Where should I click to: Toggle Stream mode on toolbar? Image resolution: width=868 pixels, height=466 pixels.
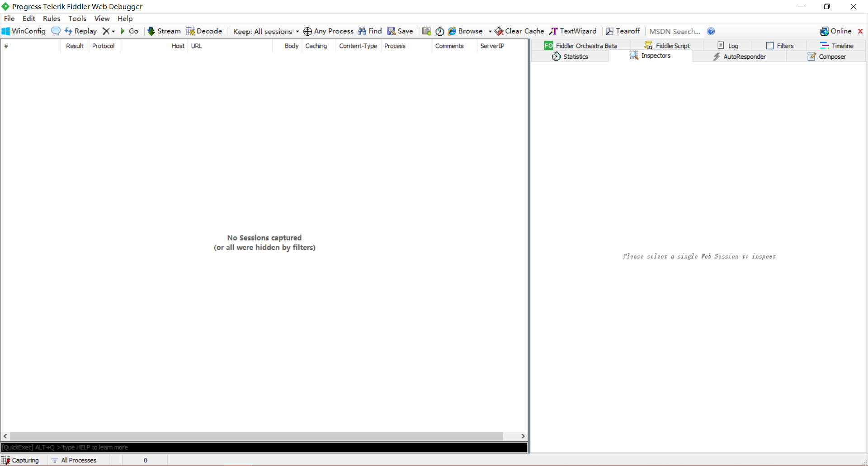click(x=164, y=31)
